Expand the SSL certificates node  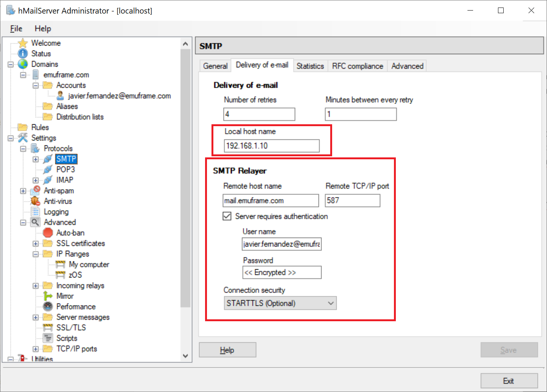(x=35, y=244)
